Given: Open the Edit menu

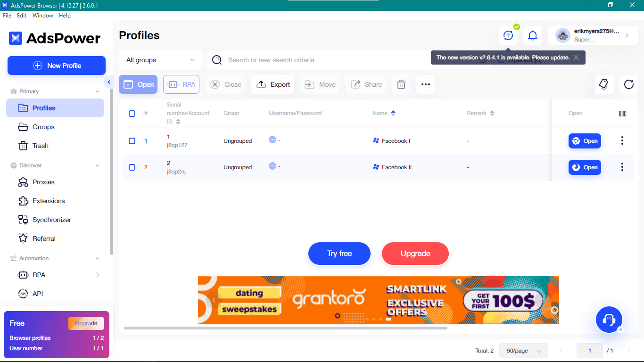Looking at the screenshot, I should [22, 16].
